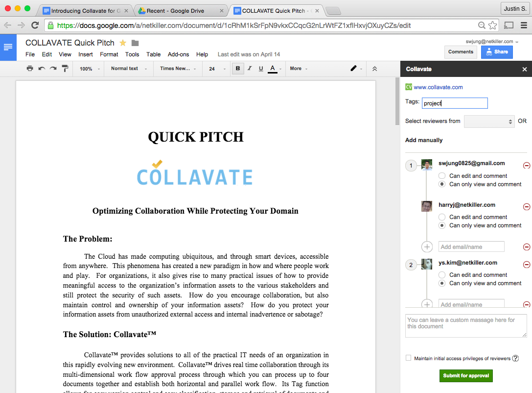This screenshot has width=532, height=393.
Task: Check Maintain initial access privileges of reviewers
Action: (409, 358)
